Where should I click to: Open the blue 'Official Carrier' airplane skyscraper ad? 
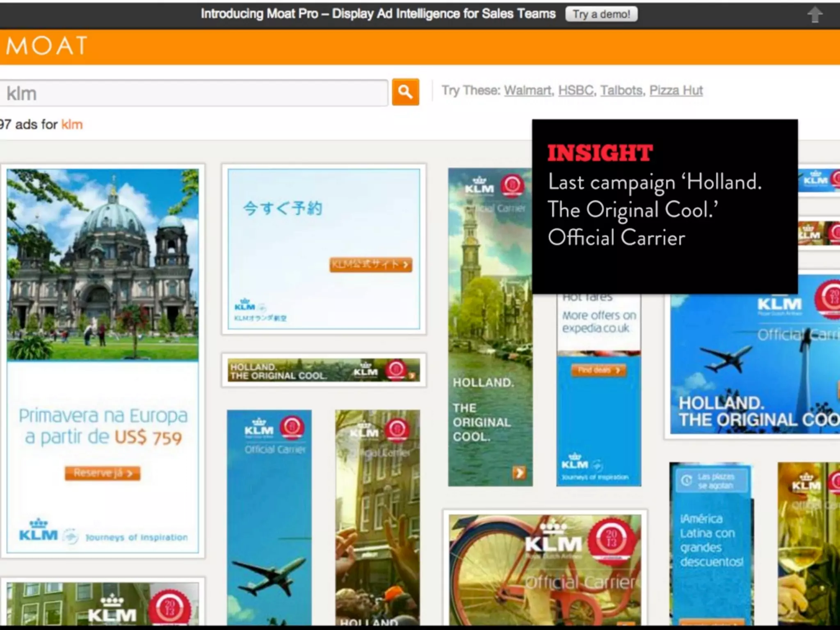click(x=269, y=518)
